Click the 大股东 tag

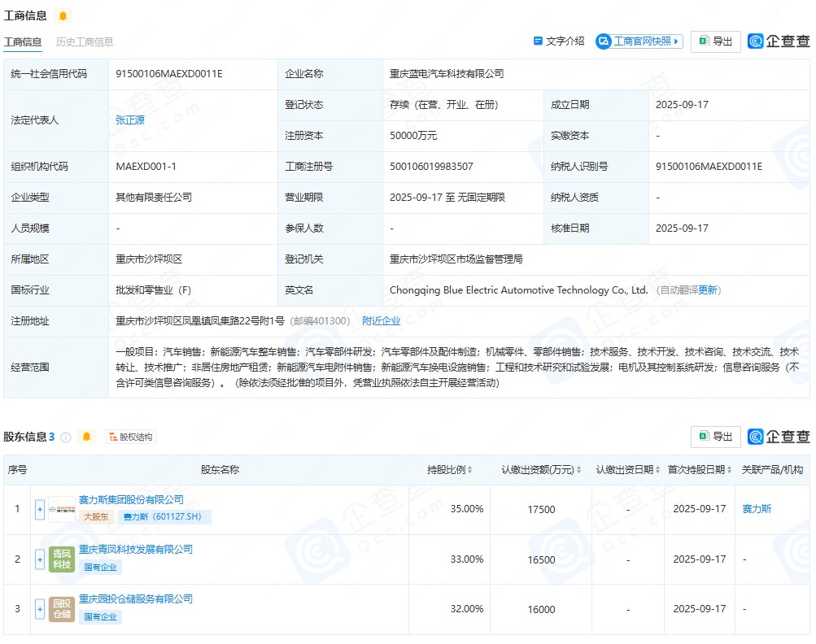96,516
